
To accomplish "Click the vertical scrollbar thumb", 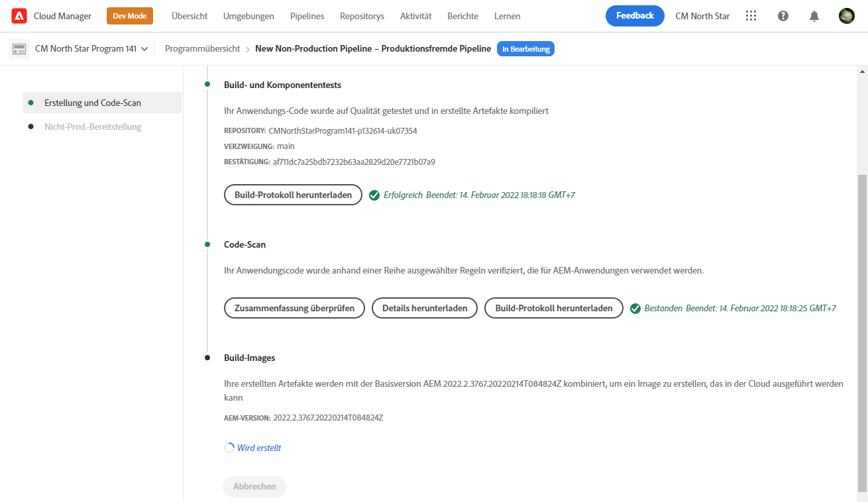I will 862,333.
